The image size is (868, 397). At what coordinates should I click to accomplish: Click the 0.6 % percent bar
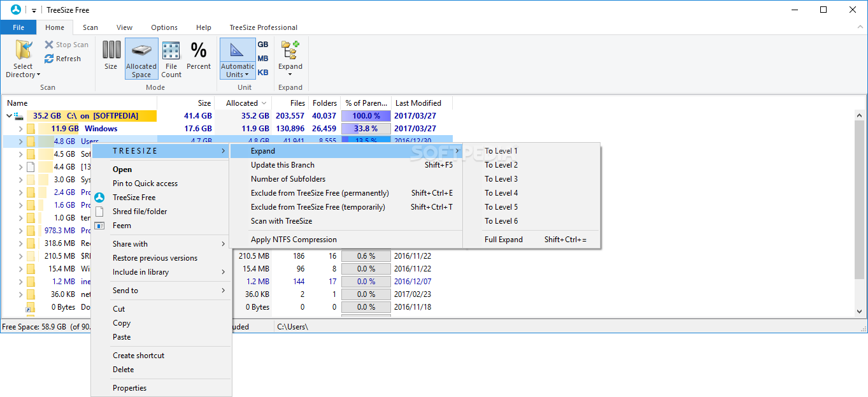pos(366,256)
